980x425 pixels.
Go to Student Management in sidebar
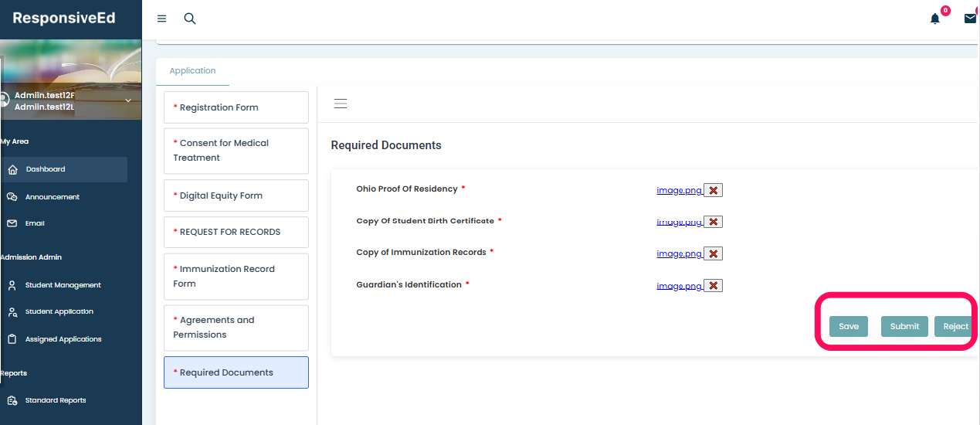coord(63,285)
